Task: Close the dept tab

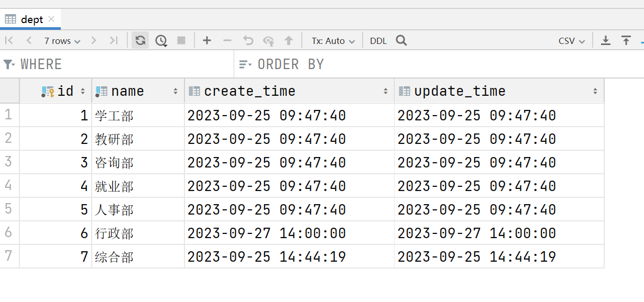Action: pyautogui.click(x=51, y=19)
